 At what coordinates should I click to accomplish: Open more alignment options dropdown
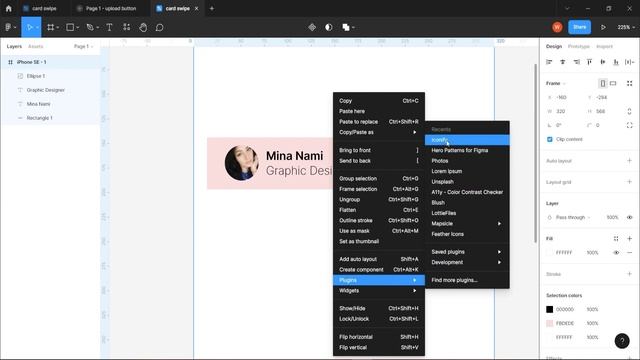[630, 62]
